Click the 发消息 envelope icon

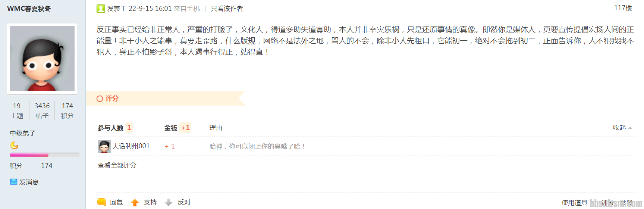click(14, 182)
